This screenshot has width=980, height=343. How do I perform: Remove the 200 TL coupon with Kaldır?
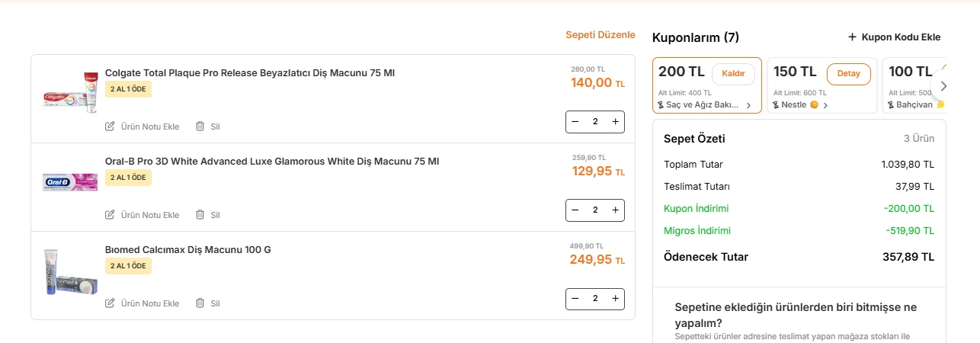click(x=733, y=74)
